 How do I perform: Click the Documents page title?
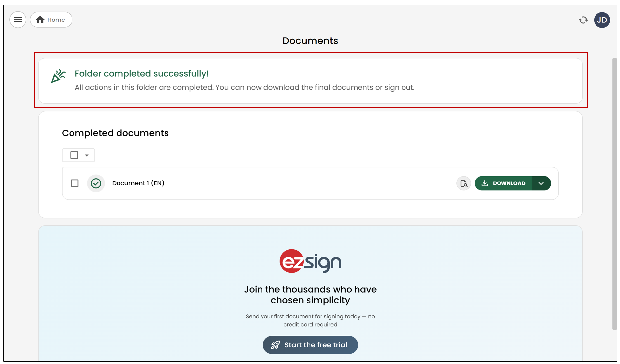[x=310, y=41]
